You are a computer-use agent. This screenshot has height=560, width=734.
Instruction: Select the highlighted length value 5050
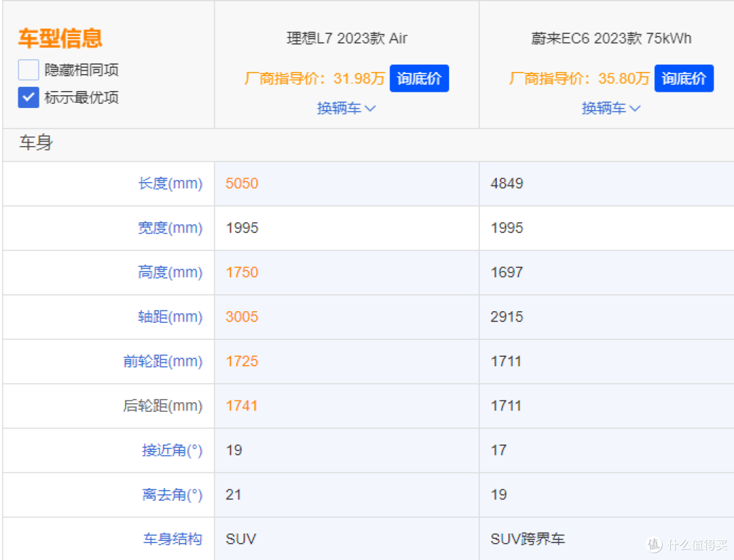[242, 183]
